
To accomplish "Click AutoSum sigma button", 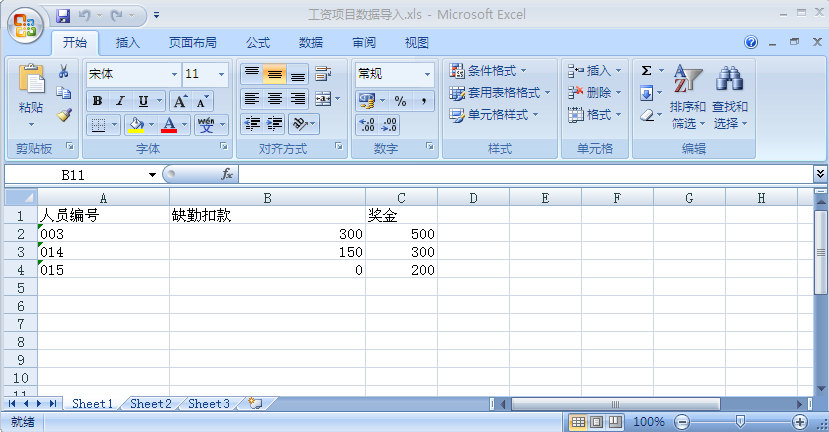I will (646, 70).
